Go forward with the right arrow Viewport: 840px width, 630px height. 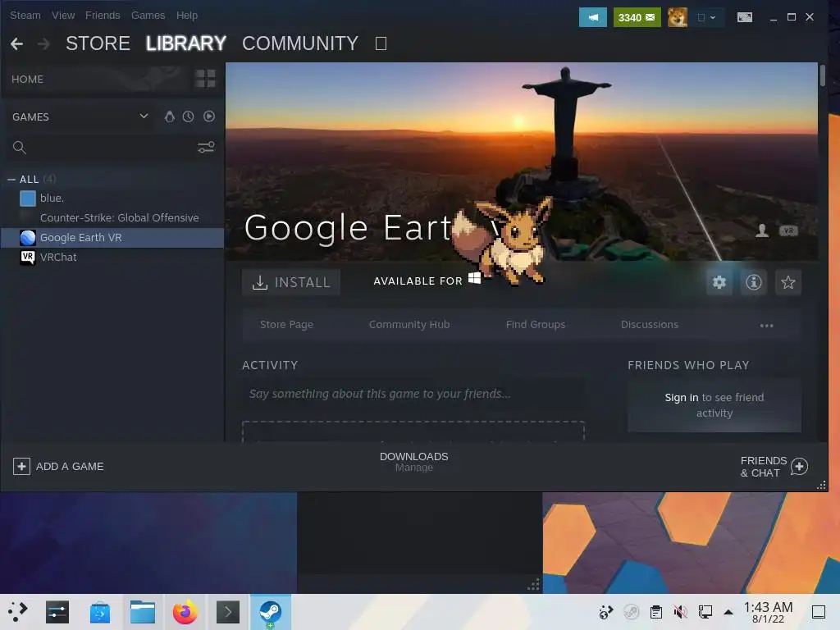pos(44,43)
